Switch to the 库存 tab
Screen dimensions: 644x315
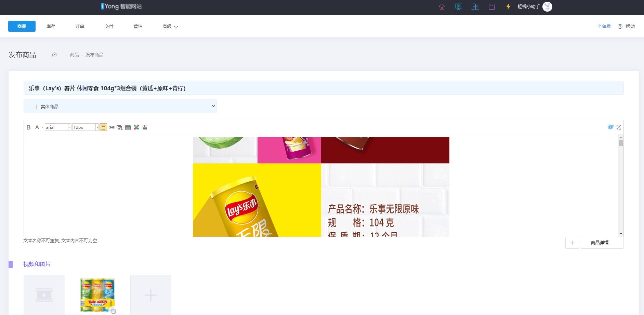pyautogui.click(x=51, y=26)
